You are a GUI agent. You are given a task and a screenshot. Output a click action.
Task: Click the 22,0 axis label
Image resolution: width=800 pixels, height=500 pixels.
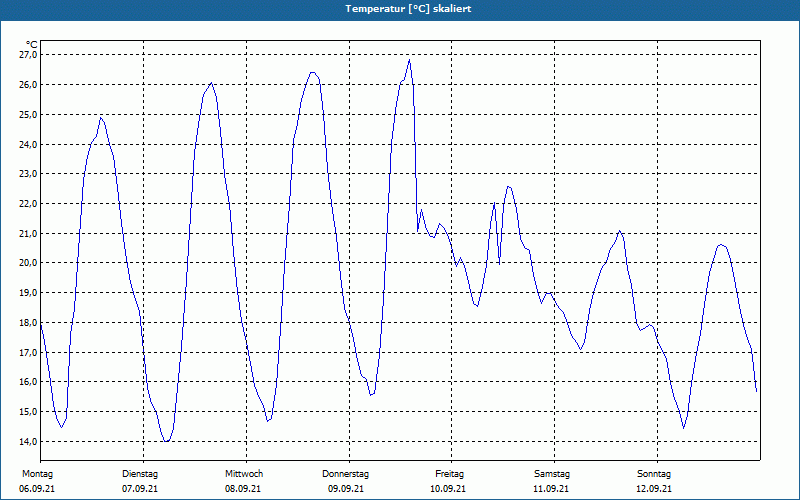[29, 204]
